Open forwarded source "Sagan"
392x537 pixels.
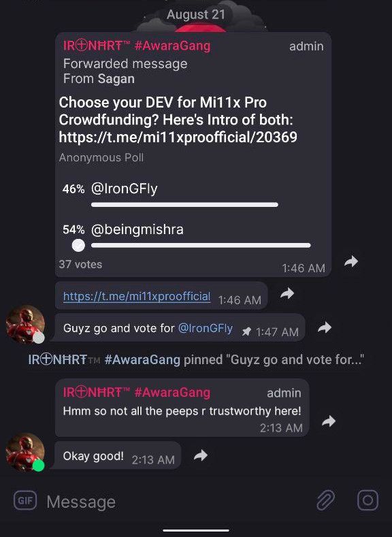[116, 79]
